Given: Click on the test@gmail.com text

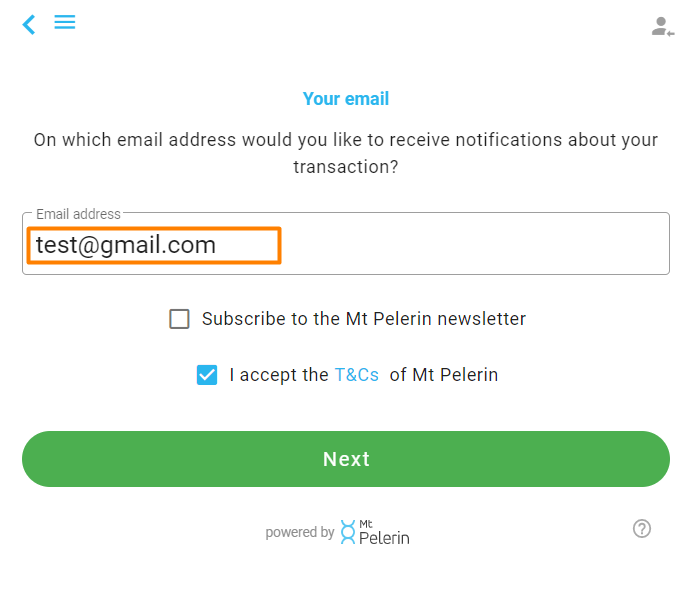Looking at the screenshot, I should (126, 245).
